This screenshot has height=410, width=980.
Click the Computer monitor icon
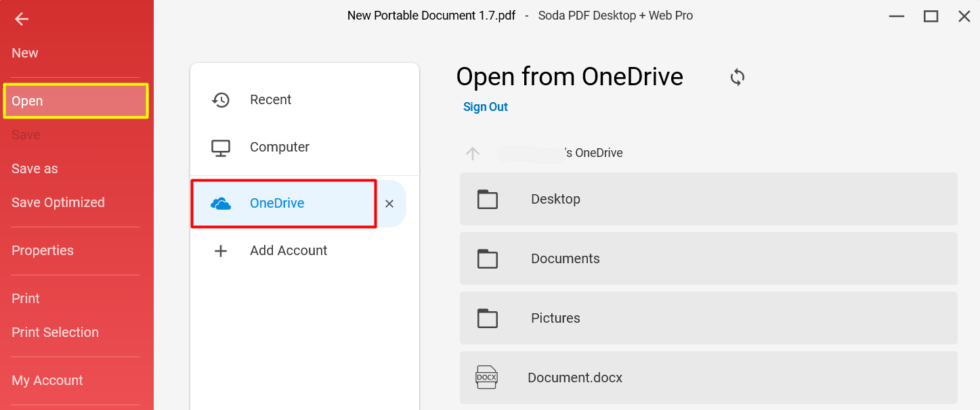(x=221, y=147)
